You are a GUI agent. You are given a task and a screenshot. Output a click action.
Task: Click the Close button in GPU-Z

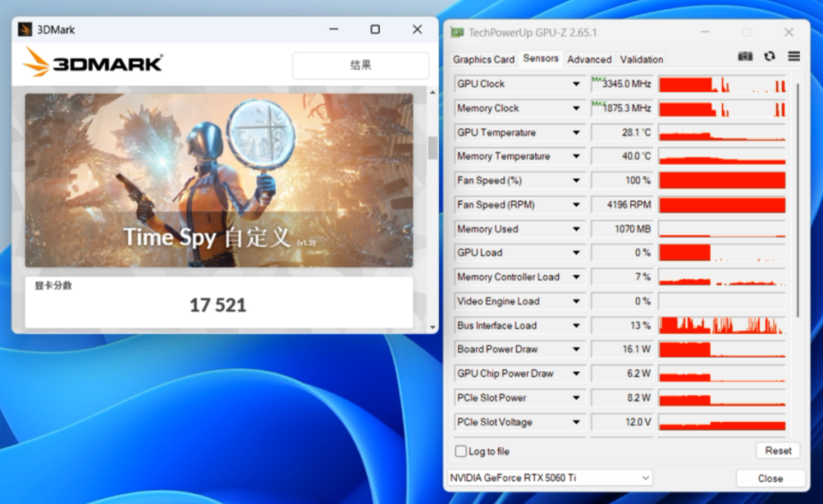click(770, 478)
